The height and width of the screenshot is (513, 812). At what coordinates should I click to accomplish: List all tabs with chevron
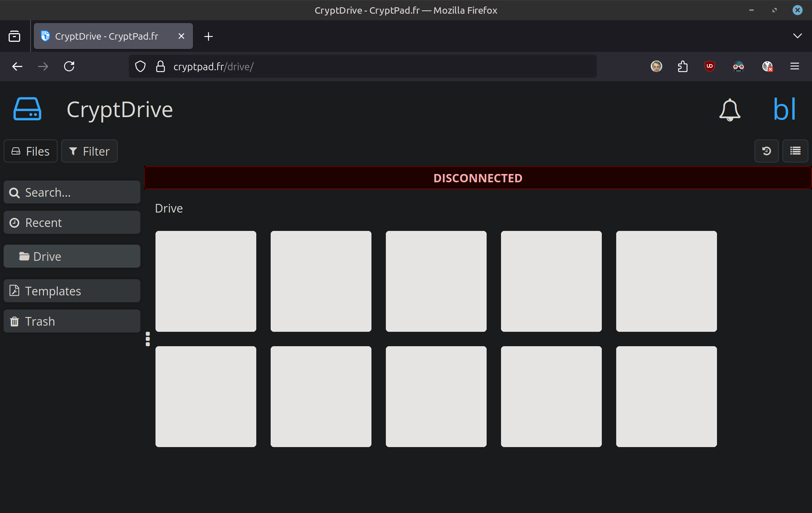point(797,36)
